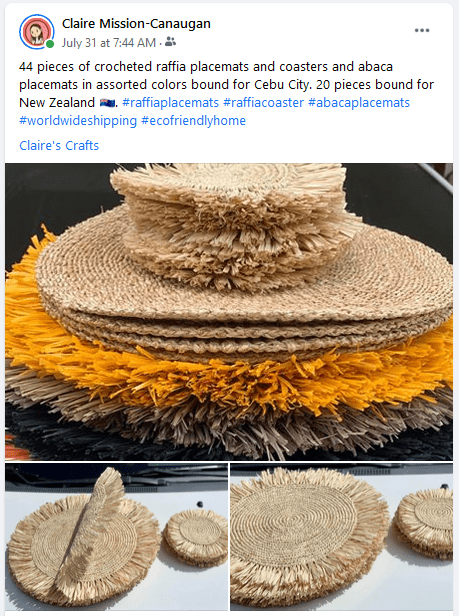The height and width of the screenshot is (616, 459).
Task: Open the flat round placemat photo at bottom right
Action: point(341,537)
